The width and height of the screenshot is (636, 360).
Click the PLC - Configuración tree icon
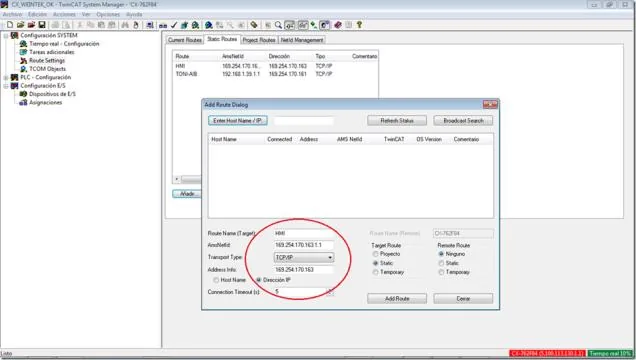15,77
